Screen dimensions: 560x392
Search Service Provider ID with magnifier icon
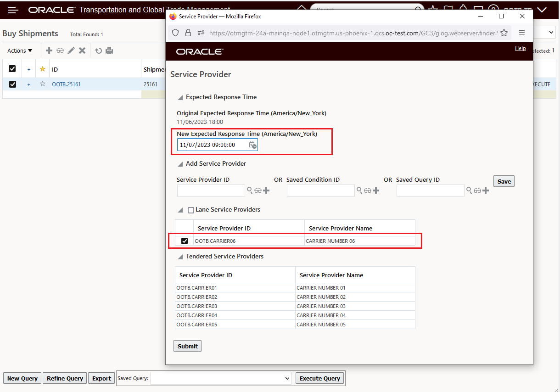click(x=250, y=190)
